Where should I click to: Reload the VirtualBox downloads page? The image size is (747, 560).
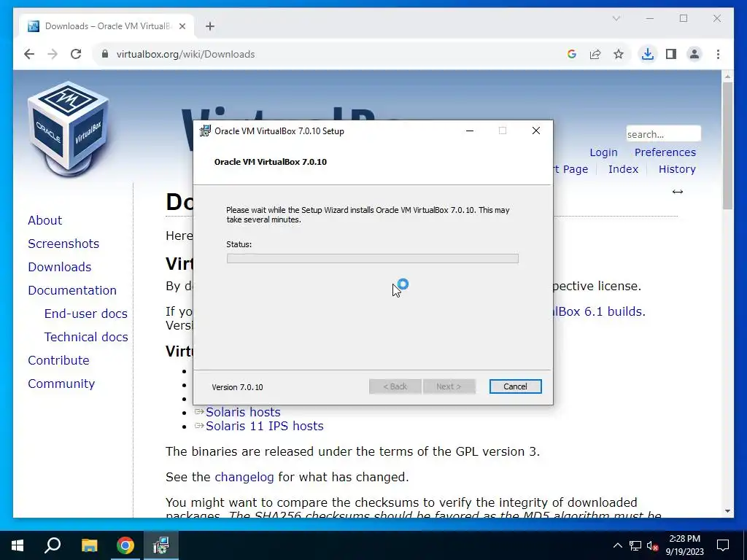76,54
